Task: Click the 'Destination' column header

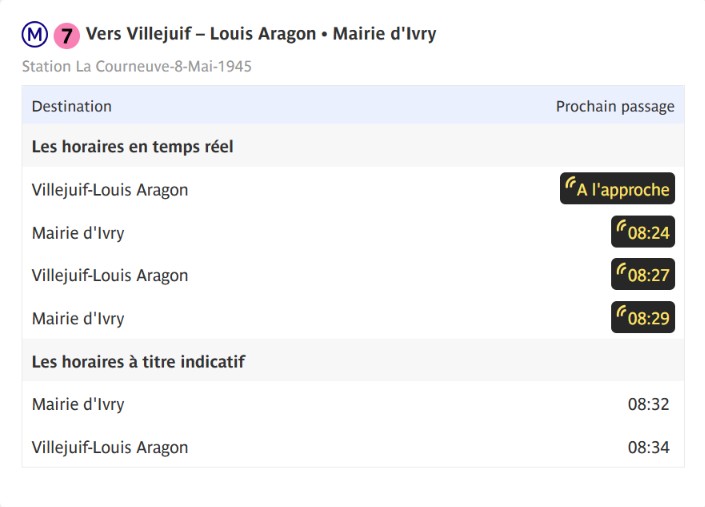Action: point(71,107)
